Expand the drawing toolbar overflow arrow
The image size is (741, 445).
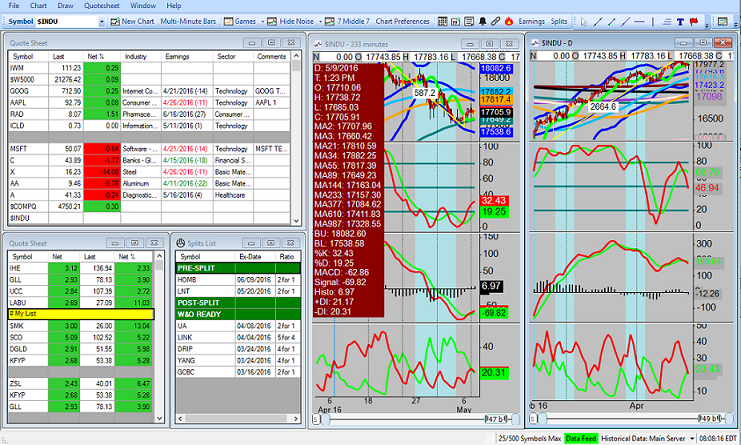click(x=707, y=24)
